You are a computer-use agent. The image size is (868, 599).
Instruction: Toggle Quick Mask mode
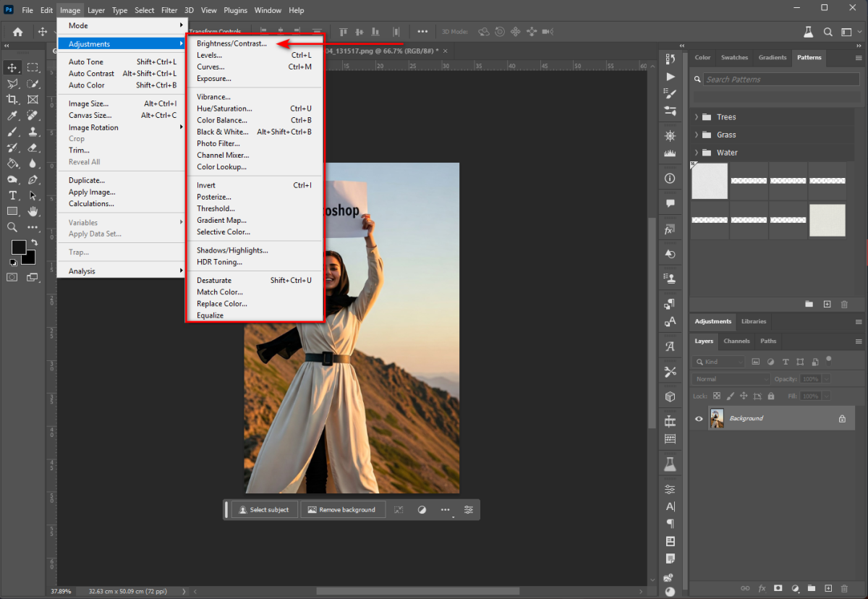click(12, 277)
